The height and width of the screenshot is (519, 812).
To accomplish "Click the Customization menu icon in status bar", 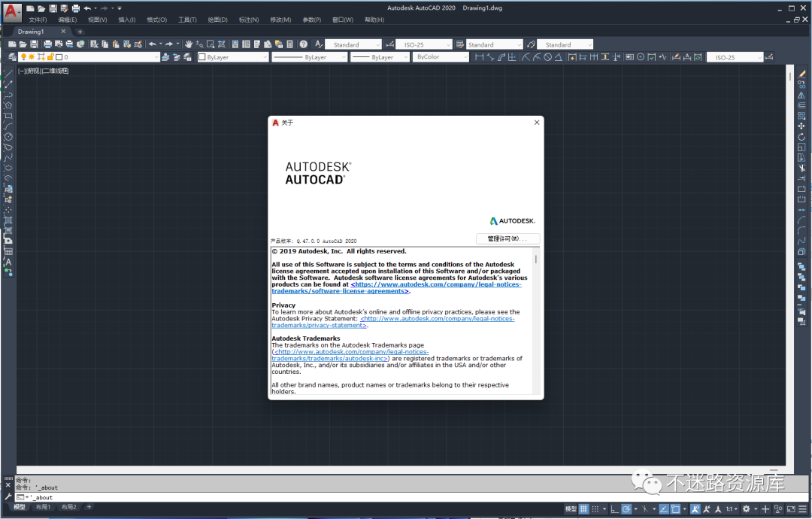I will (x=802, y=508).
